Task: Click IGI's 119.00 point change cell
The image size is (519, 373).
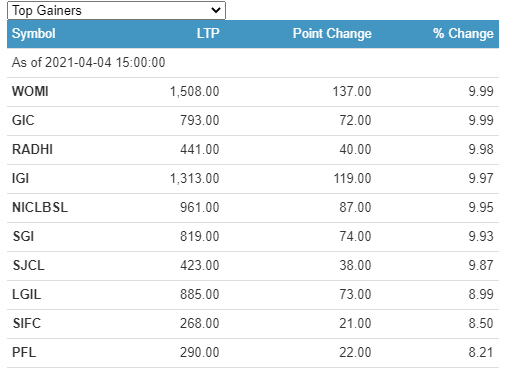Action: [x=352, y=178]
